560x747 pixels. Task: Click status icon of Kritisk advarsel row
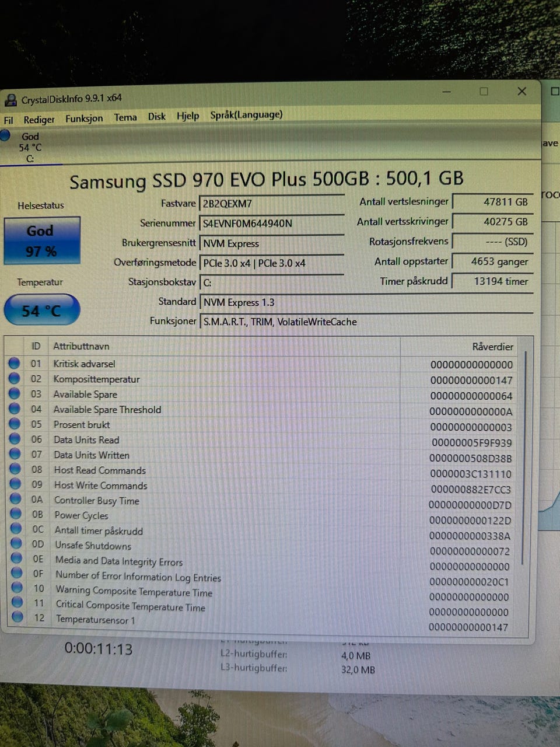tap(14, 363)
